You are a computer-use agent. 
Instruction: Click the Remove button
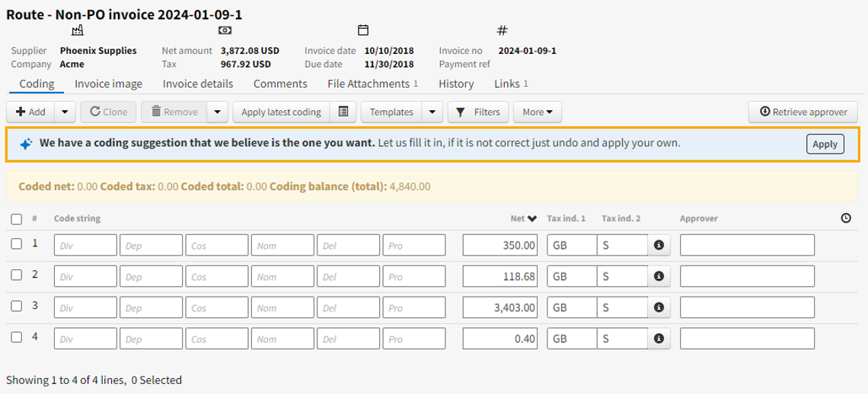(x=174, y=112)
